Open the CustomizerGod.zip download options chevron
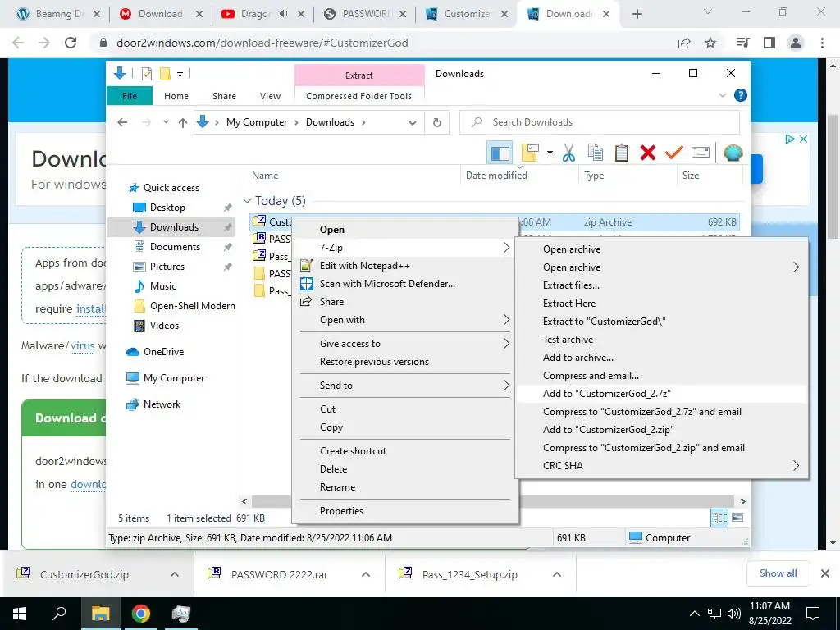 pyautogui.click(x=175, y=574)
